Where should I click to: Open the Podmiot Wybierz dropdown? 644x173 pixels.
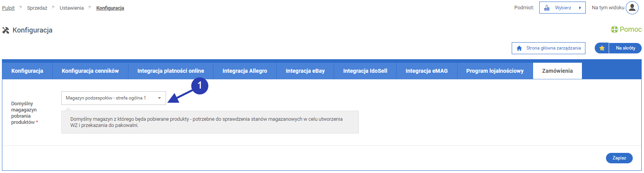coord(562,8)
